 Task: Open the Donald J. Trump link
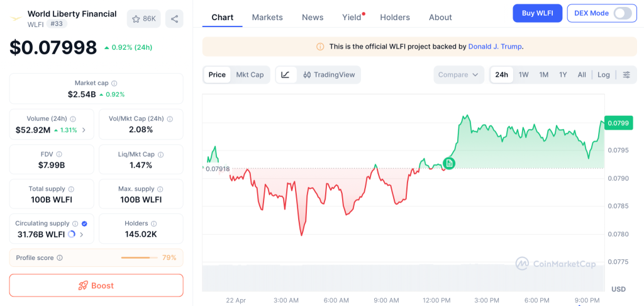click(x=495, y=47)
